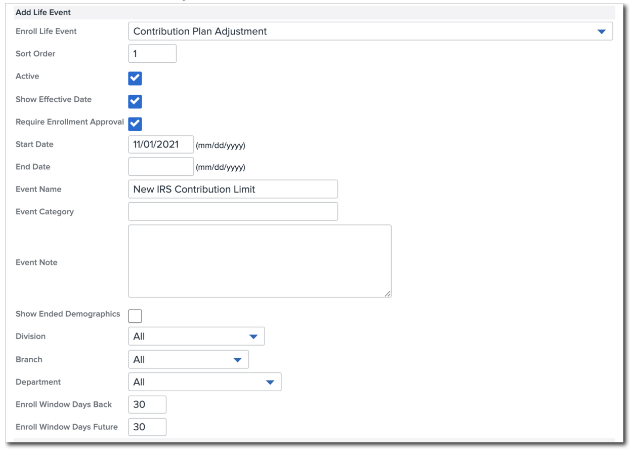Image resolution: width=634 pixels, height=455 pixels.
Task: Uncheck the Active checkbox
Action: tap(135, 78)
